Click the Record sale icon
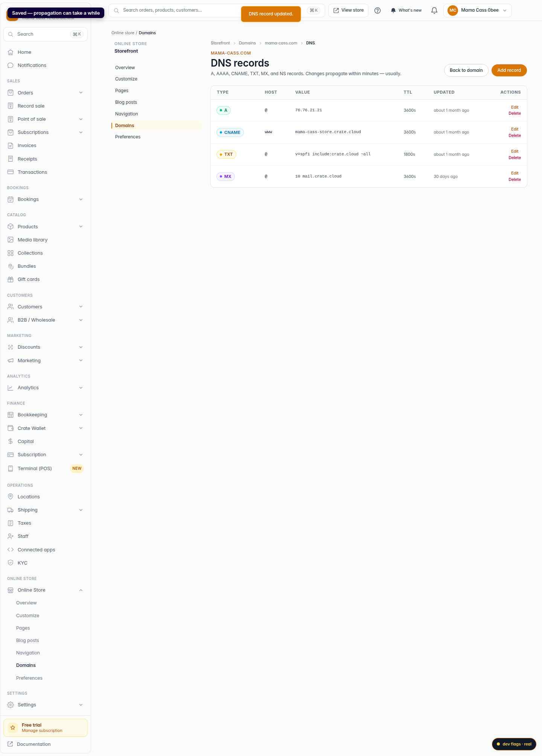 point(11,106)
